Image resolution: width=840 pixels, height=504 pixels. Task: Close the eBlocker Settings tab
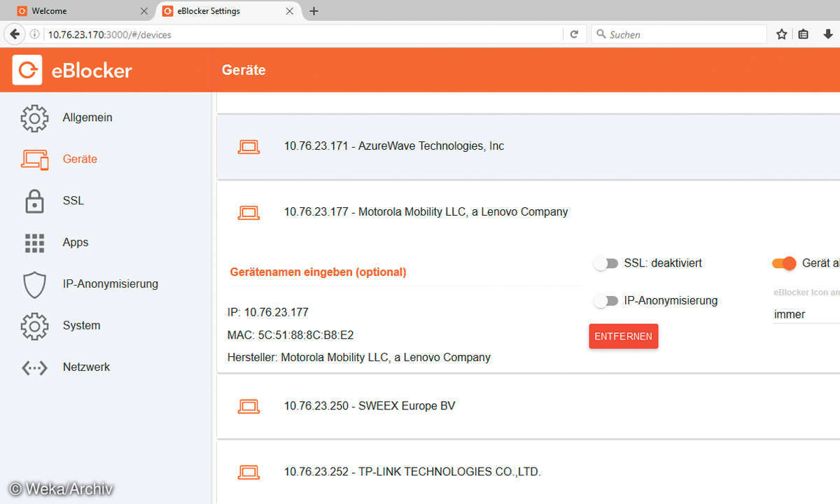coord(290,11)
